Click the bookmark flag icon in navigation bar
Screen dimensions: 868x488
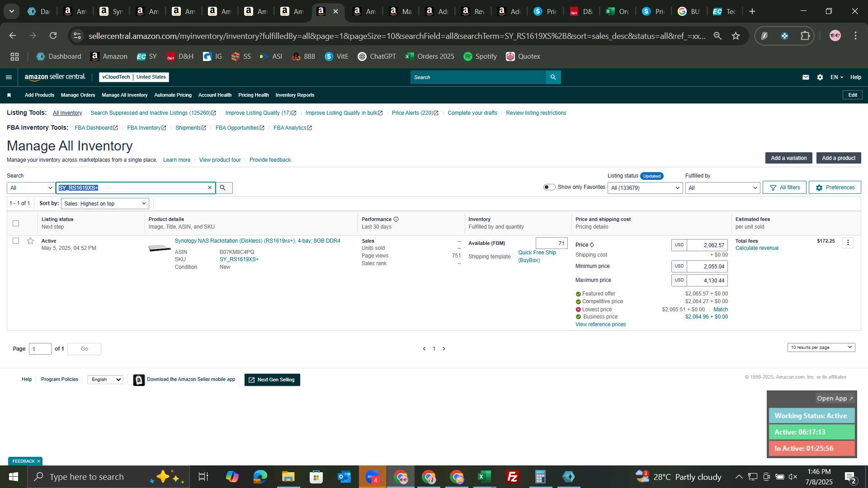tap(9, 95)
